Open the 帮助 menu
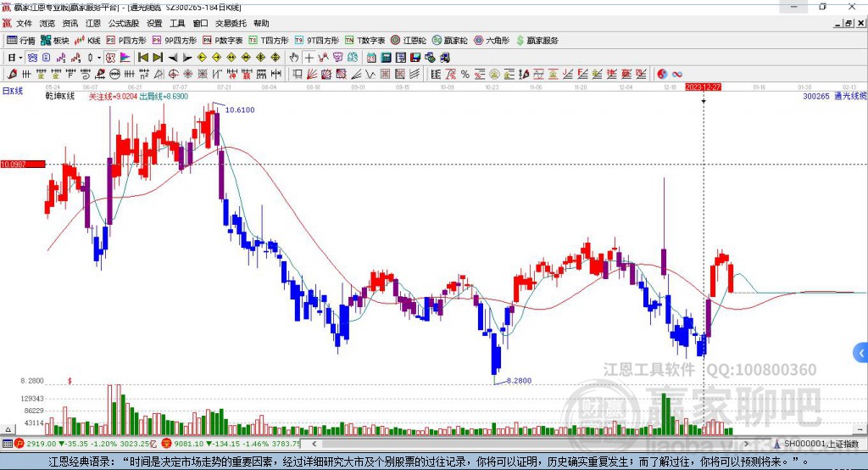Screen dimensions: 868x470 [261, 23]
